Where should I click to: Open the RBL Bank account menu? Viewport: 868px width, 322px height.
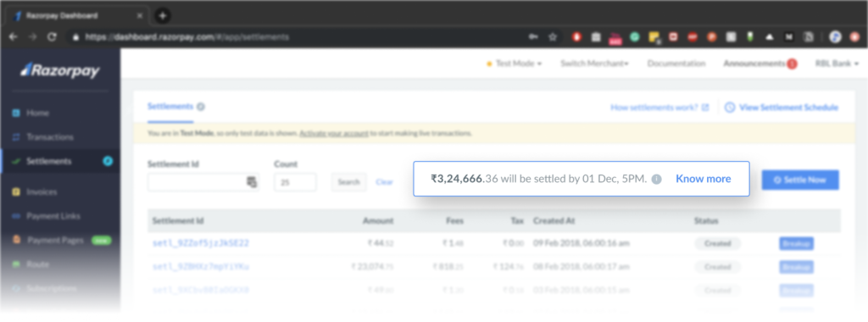point(837,64)
